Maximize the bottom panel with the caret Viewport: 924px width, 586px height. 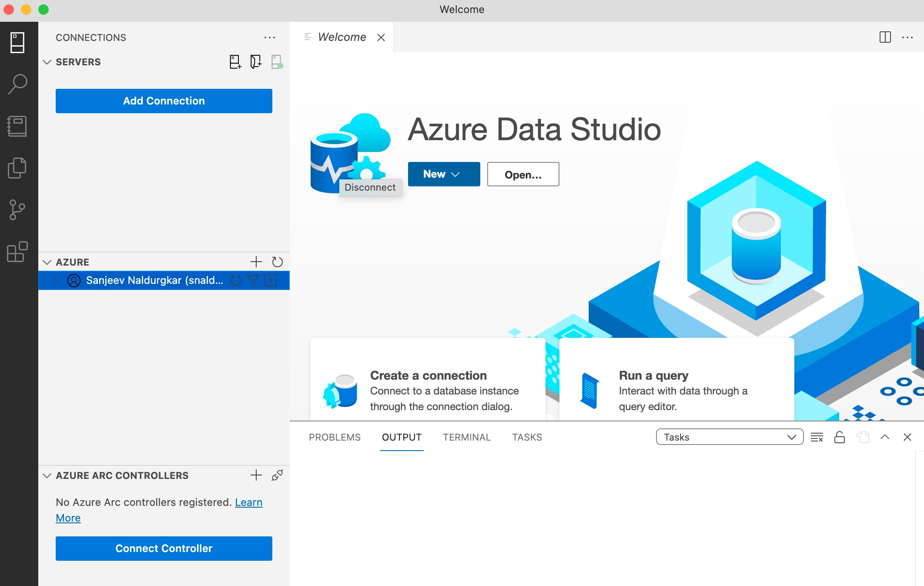[x=885, y=437]
